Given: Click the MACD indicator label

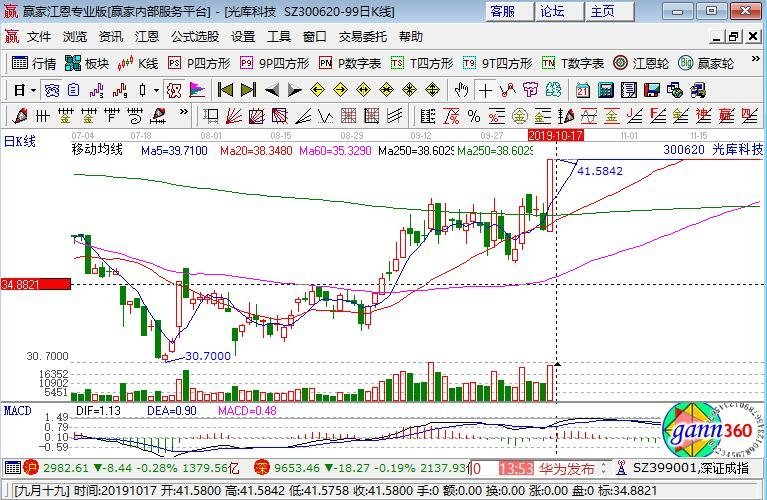Looking at the screenshot, I should (x=18, y=411).
